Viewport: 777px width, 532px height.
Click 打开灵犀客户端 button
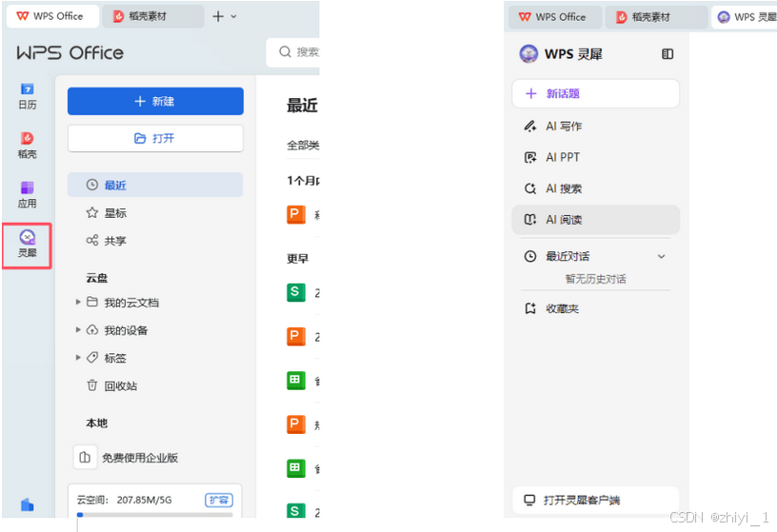[x=596, y=501]
